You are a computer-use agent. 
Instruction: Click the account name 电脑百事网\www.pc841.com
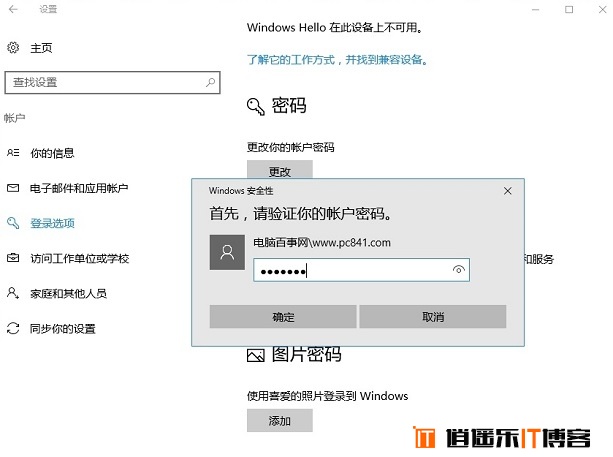coord(322,243)
